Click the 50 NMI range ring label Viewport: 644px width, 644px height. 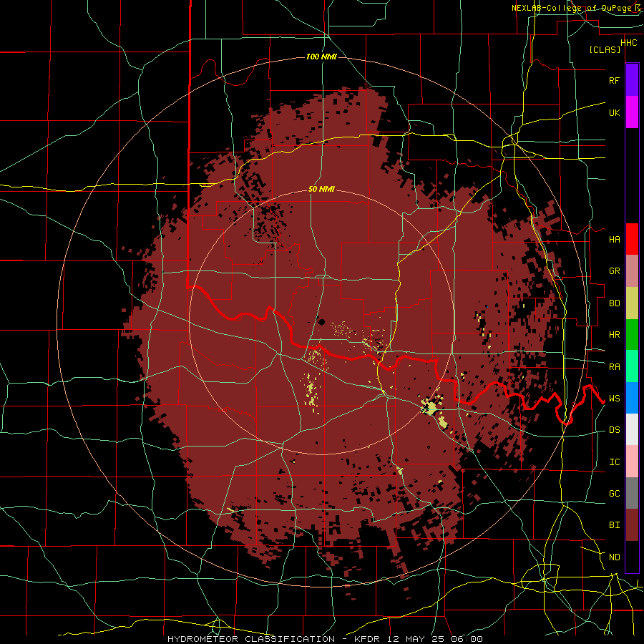(x=321, y=189)
